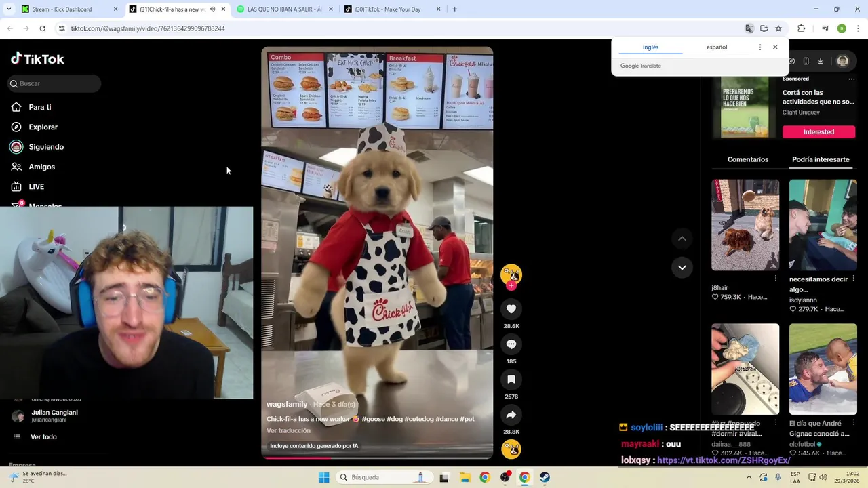Go back in browser

9,28
